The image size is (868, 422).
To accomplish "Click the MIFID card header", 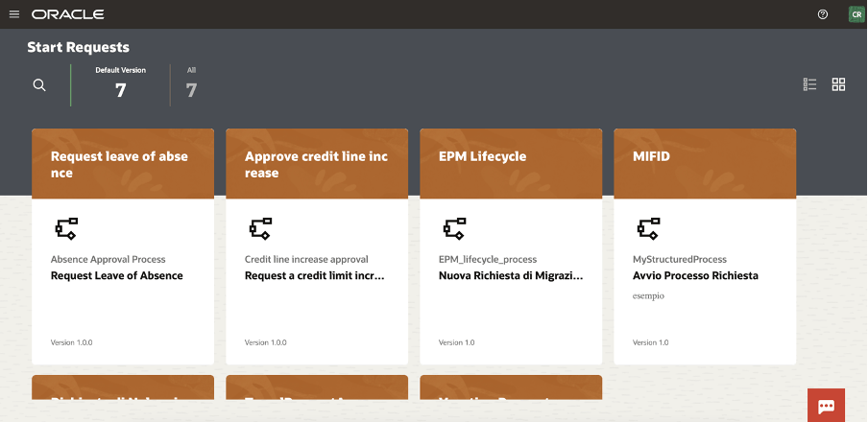I will [705, 163].
